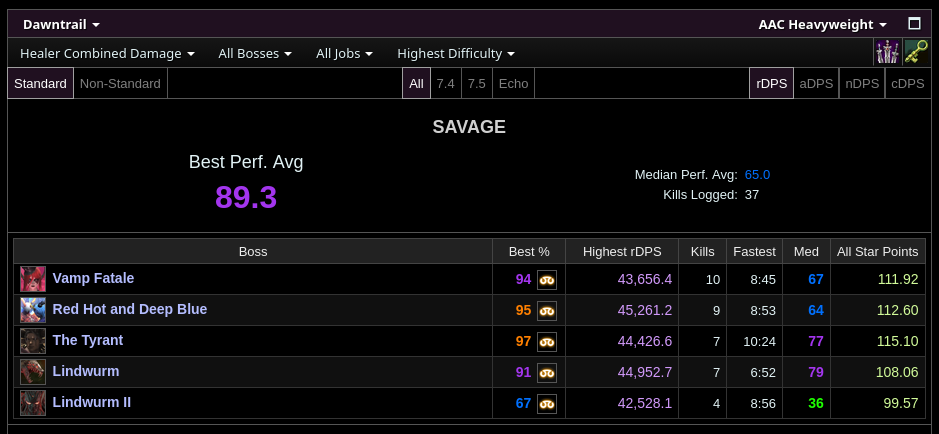Open the report icon beside Lindwurm II's 67

547,403
